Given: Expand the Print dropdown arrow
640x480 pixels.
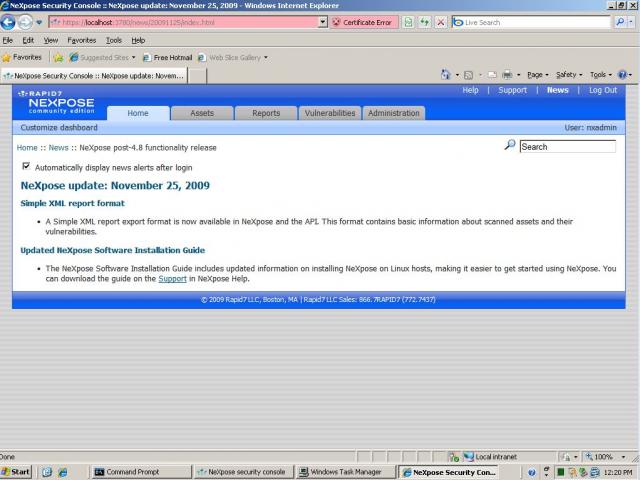Looking at the screenshot, I should click(518, 75).
